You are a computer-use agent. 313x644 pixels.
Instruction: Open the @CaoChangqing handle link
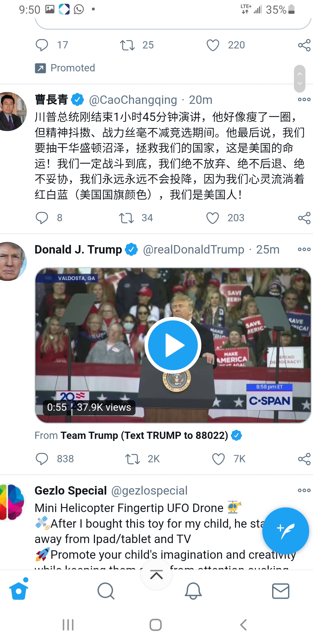133,100
